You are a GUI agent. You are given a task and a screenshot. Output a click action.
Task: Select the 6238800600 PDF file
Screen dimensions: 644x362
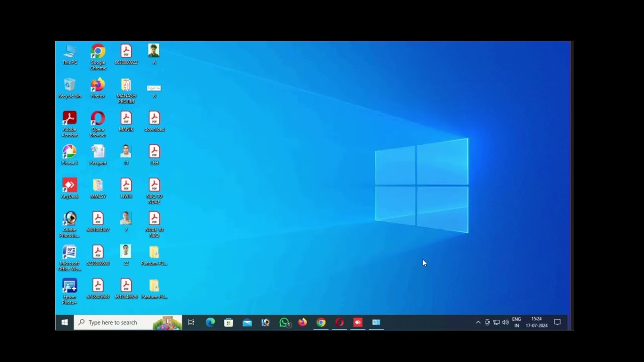point(98,255)
